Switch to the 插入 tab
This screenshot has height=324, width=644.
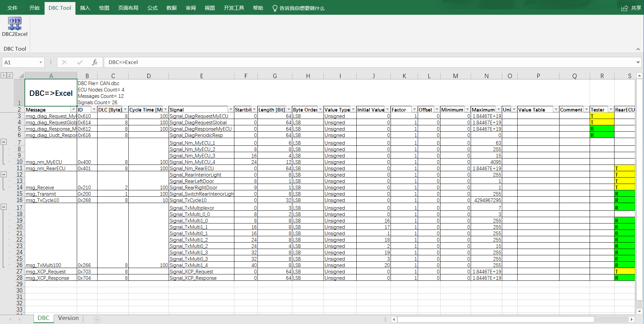tap(85, 8)
